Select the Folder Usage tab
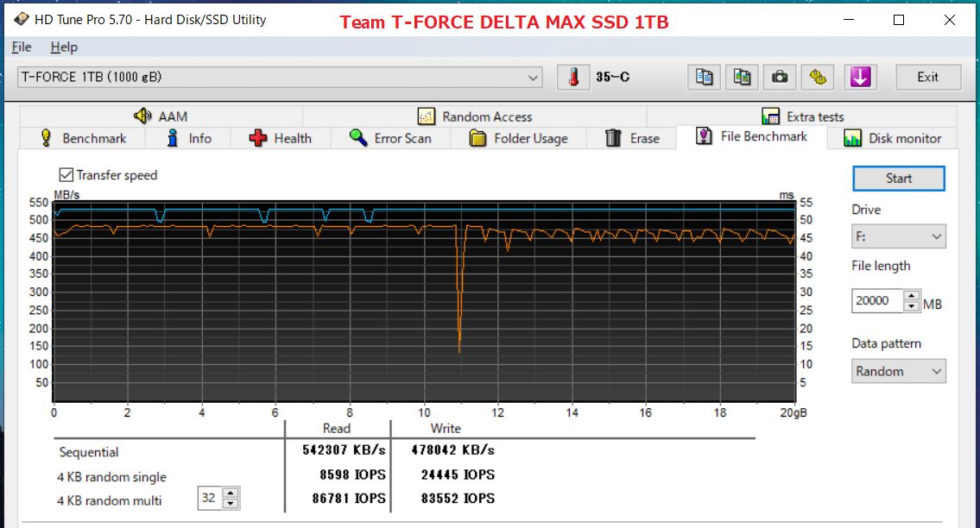The height and width of the screenshot is (528, 980). (518, 138)
